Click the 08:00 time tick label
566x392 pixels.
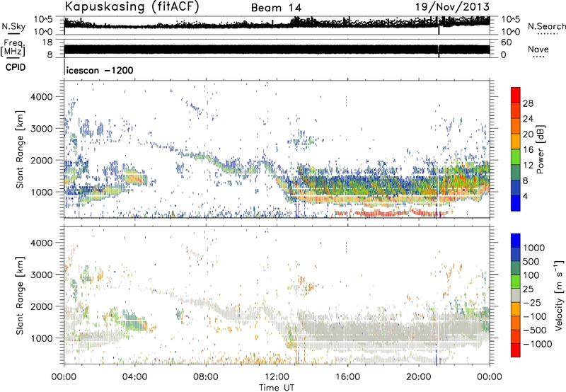pos(206,377)
